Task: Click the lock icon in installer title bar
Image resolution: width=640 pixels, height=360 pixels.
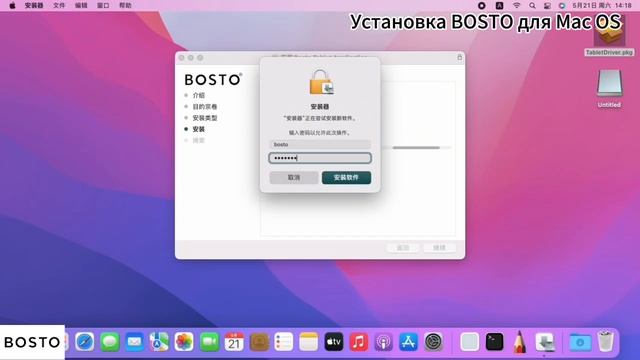Action: tap(460, 58)
